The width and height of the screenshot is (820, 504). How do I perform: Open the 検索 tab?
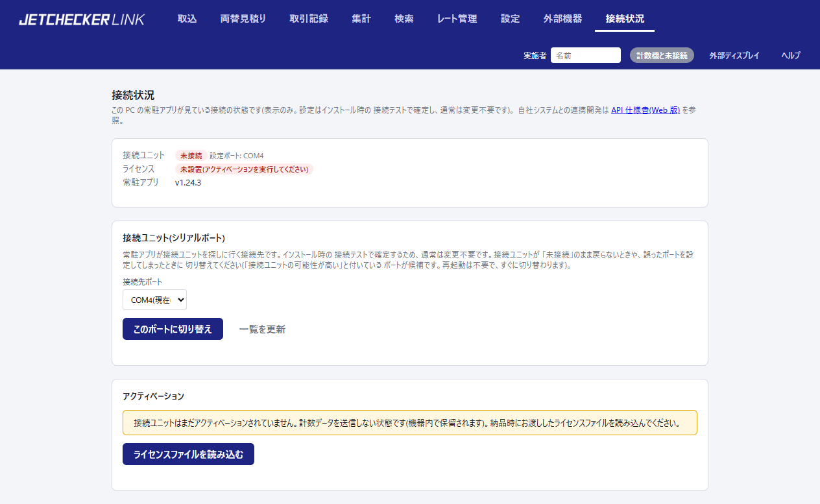[404, 19]
